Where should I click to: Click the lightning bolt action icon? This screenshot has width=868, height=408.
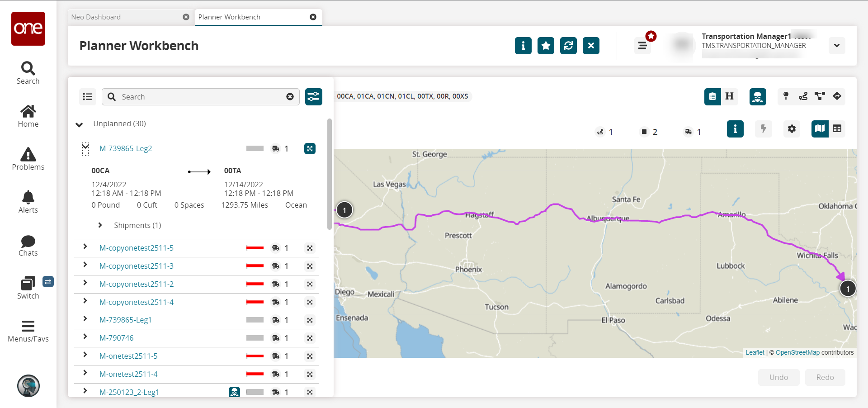(764, 129)
